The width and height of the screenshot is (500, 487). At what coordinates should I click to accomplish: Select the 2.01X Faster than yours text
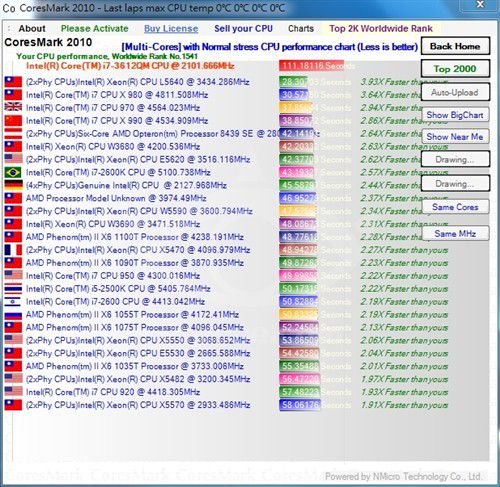tap(405, 366)
